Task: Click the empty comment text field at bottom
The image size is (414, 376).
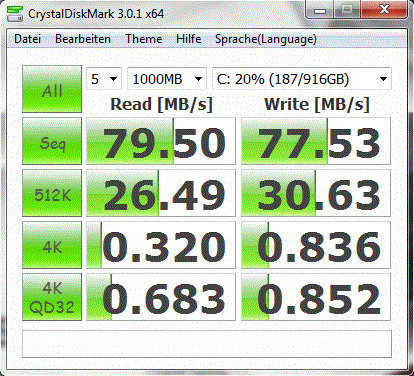Action: [207, 344]
